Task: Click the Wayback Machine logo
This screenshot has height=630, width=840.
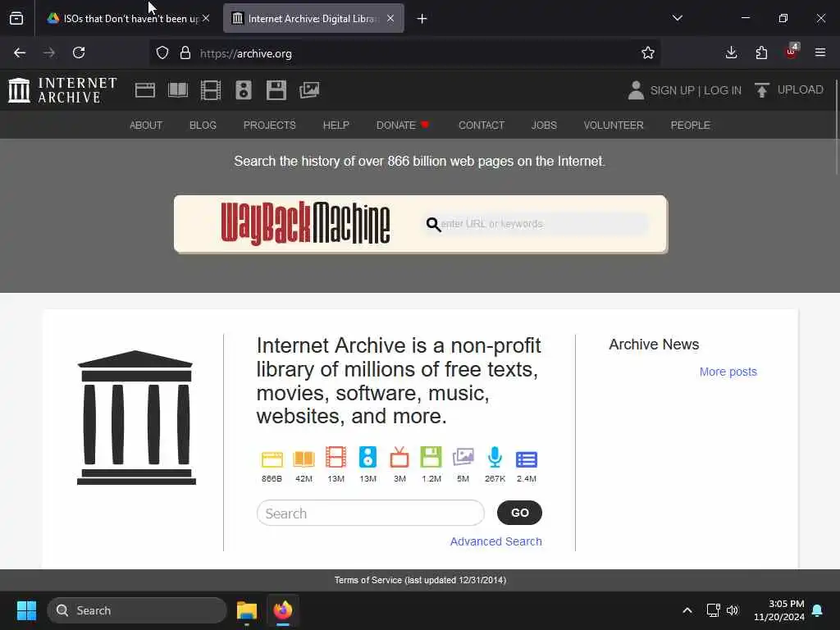Action: tap(305, 223)
